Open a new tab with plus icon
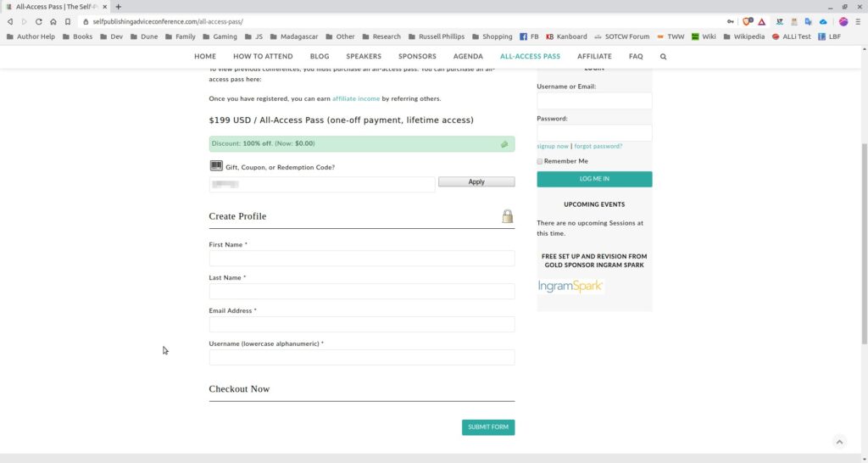The height and width of the screenshot is (463, 868). (119, 7)
